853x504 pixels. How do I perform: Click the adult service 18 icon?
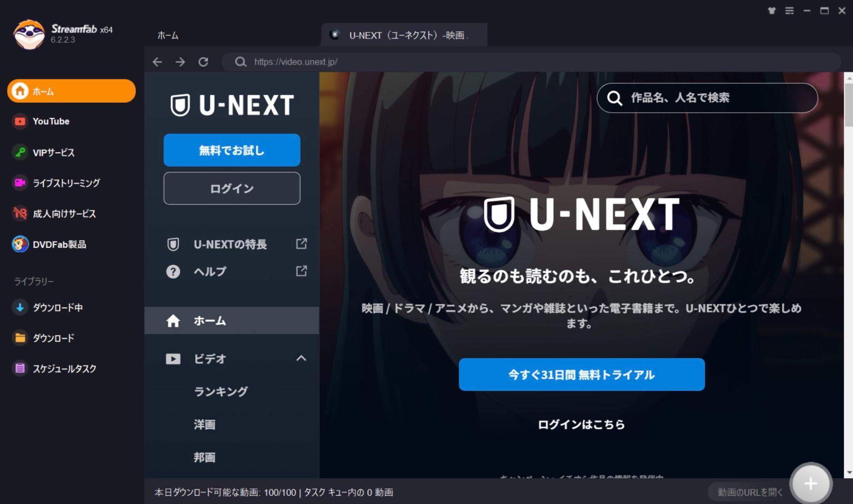point(20,214)
